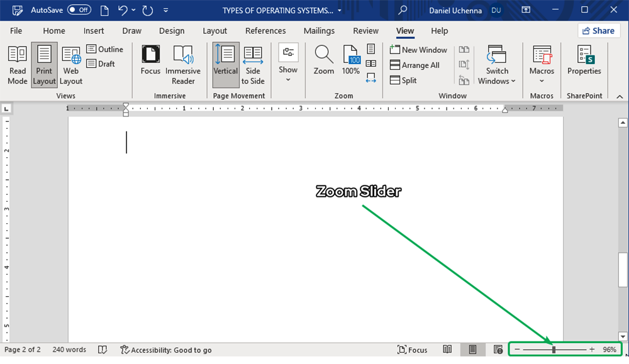
Task: Switch to the References tab
Action: click(x=265, y=31)
